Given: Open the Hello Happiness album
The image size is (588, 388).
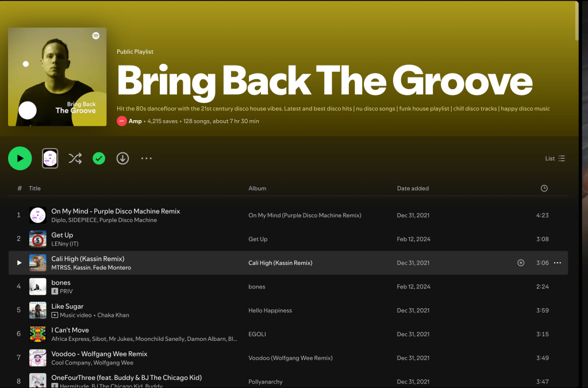Looking at the screenshot, I should 270,310.
